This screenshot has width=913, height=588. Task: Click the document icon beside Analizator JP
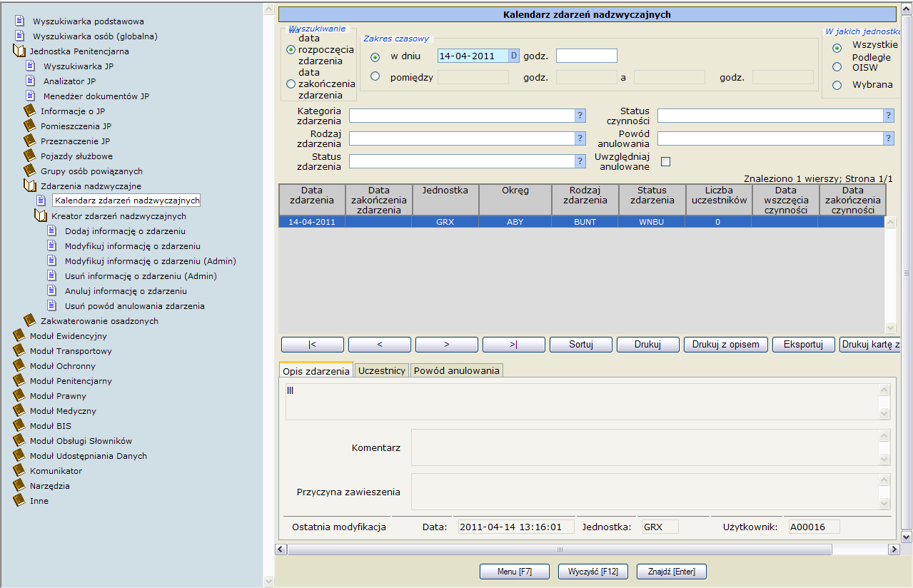(x=30, y=81)
